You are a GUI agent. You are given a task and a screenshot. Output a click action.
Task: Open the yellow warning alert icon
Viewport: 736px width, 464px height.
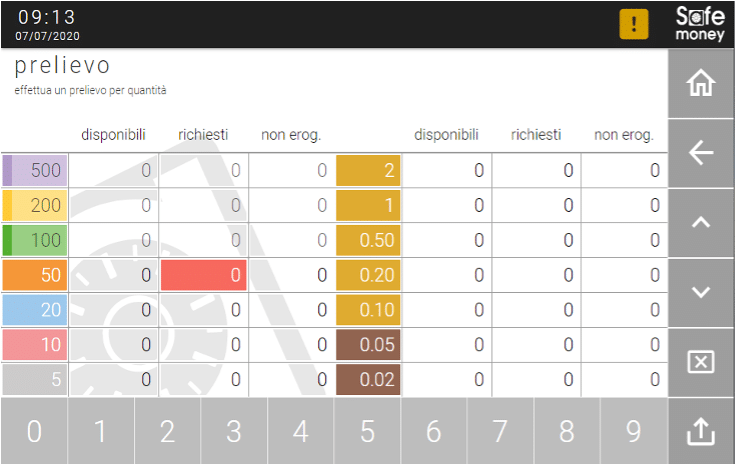pyautogui.click(x=634, y=24)
